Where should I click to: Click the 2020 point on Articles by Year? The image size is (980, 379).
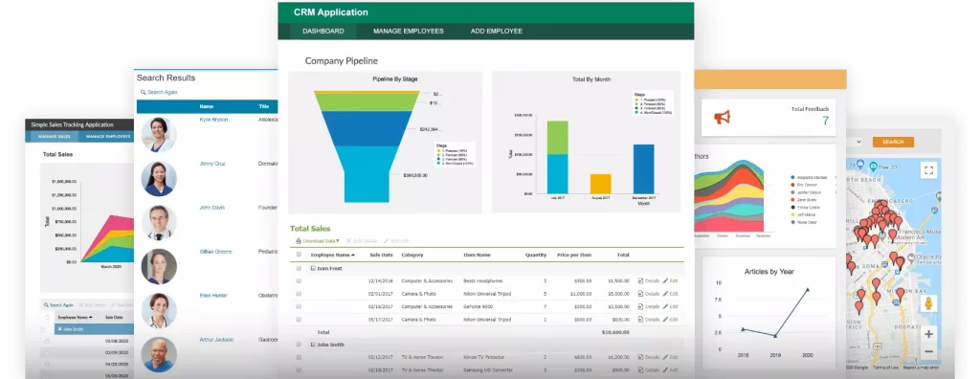tap(808, 290)
